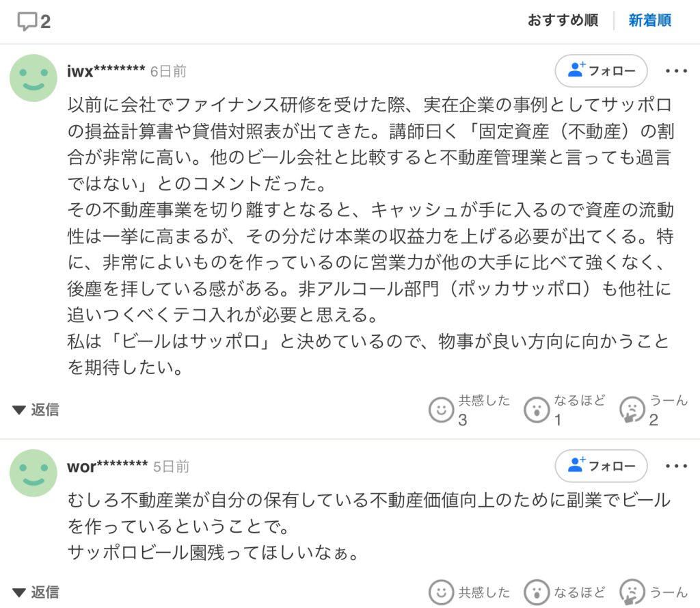This screenshot has width=700, height=608.
Task: Follow the iwx user
Action: [x=601, y=70]
